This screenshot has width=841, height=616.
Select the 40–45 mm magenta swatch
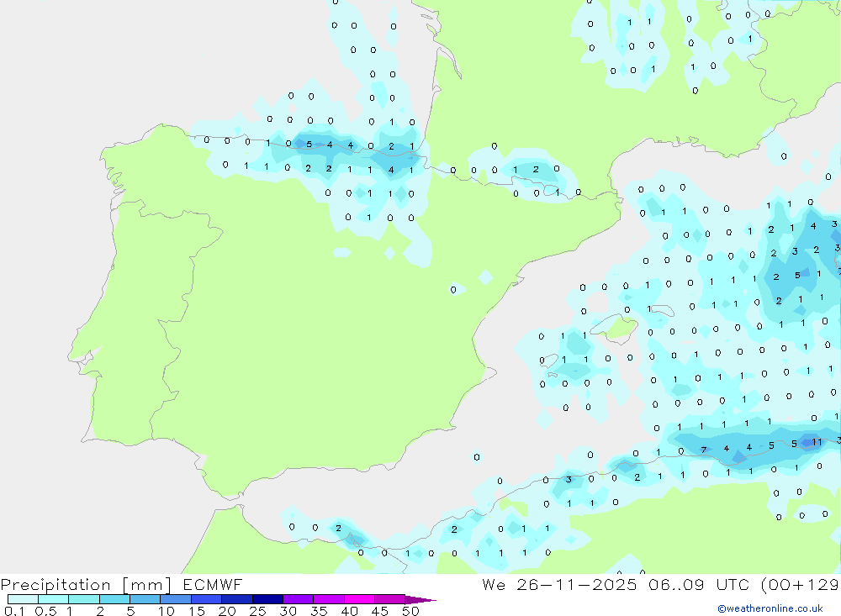359,599
